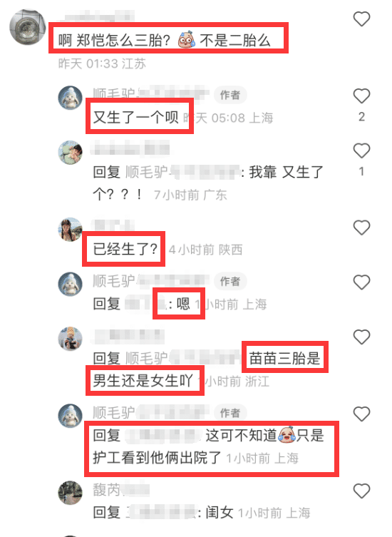Viewport: 392px width, 537px height.
Task: Like the reply 闺女 from 馥芮
Action: tap(361, 491)
